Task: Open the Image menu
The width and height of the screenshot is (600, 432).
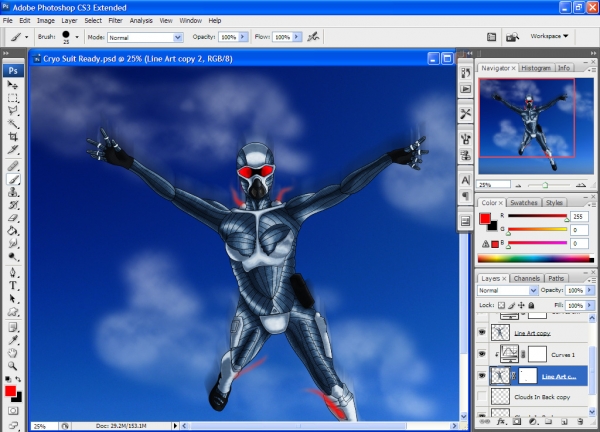Action: click(46, 21)
